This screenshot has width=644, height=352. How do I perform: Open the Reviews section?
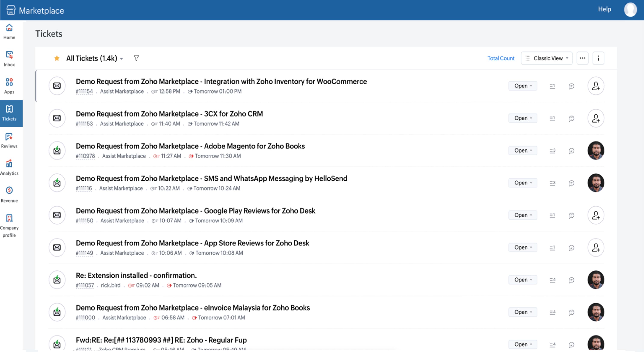tap(9, 141)
